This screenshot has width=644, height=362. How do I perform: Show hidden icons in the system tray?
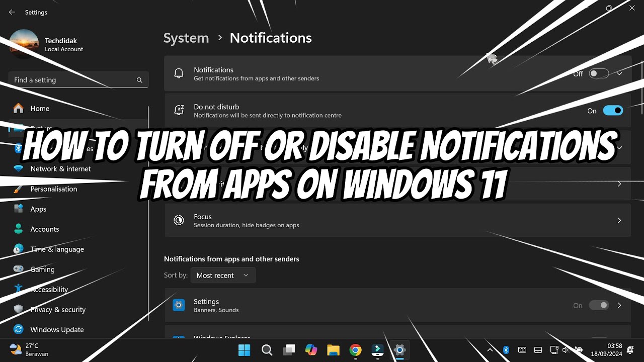coord(490,350)
